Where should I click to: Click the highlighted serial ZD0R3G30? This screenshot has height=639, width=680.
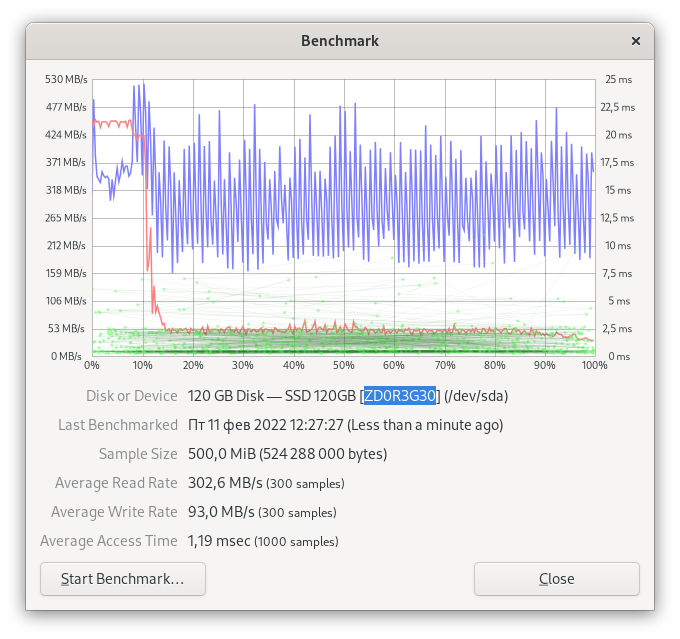[400, 396]
